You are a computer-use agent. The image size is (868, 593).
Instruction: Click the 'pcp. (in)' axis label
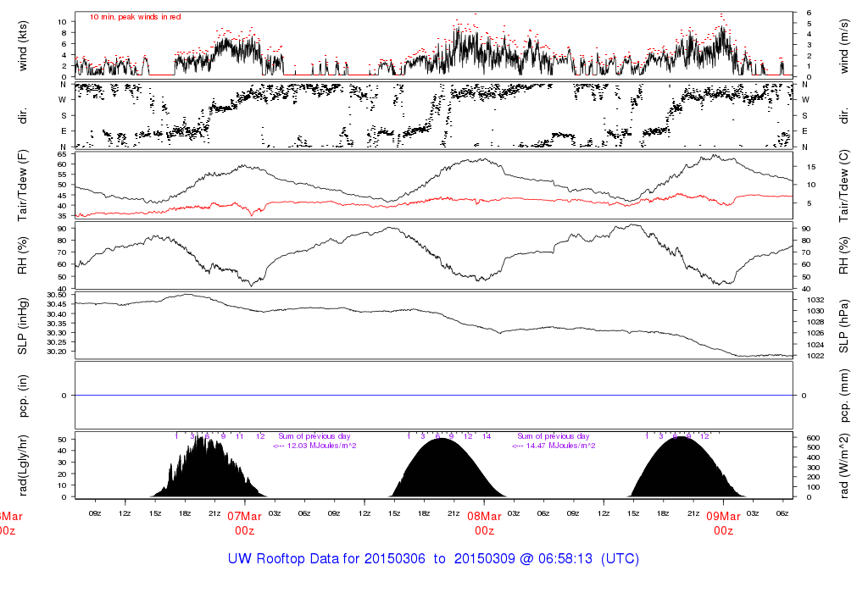pyautogui.click(x=23, y=396)
